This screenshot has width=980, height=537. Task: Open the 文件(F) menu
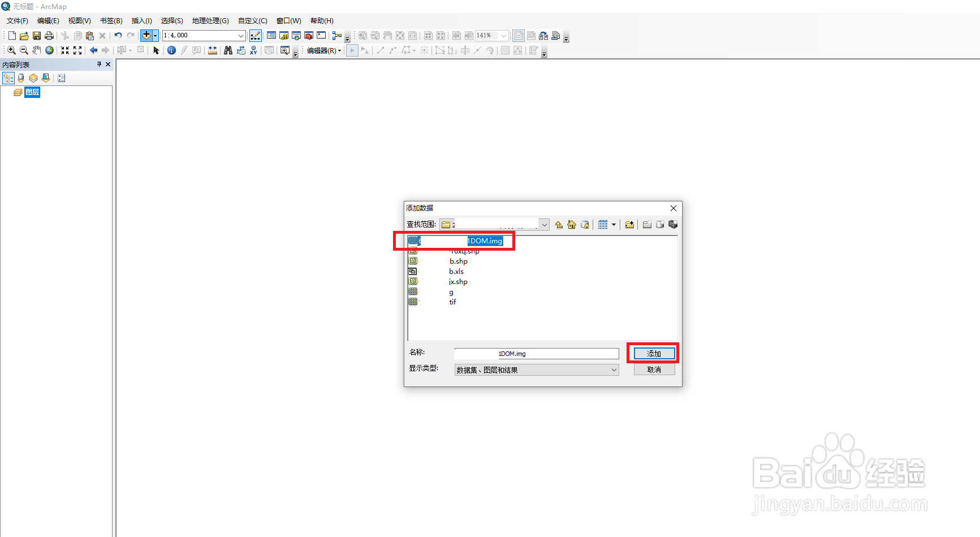[x=18, y=21]
